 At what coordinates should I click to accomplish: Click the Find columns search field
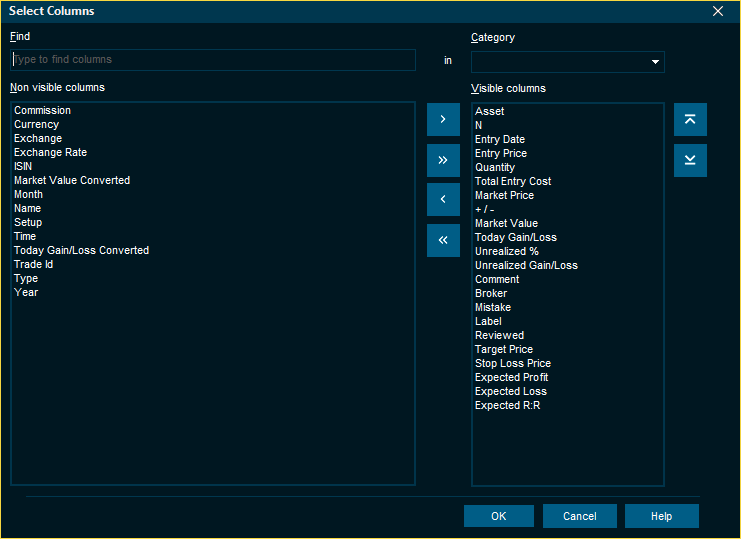click(213, 60)
